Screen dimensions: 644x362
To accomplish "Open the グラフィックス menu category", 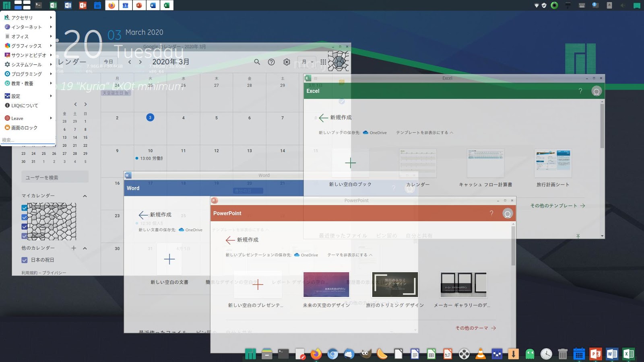I will pos(28,46).
